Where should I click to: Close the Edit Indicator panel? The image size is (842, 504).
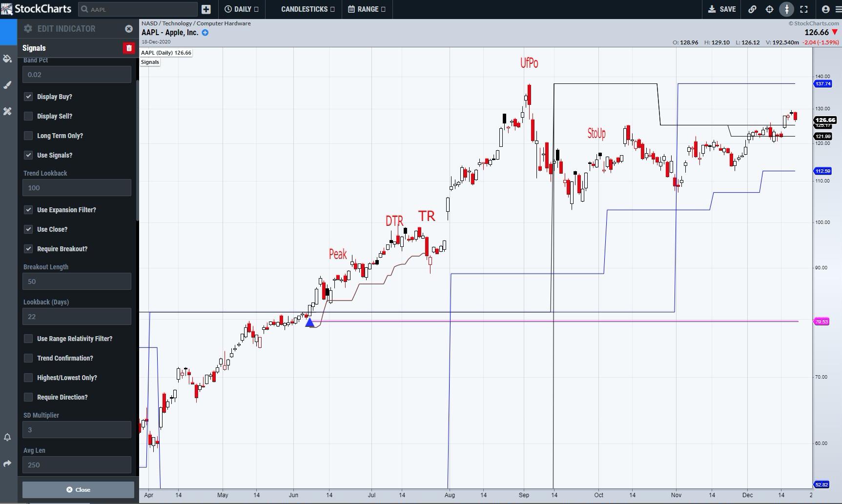129,29
